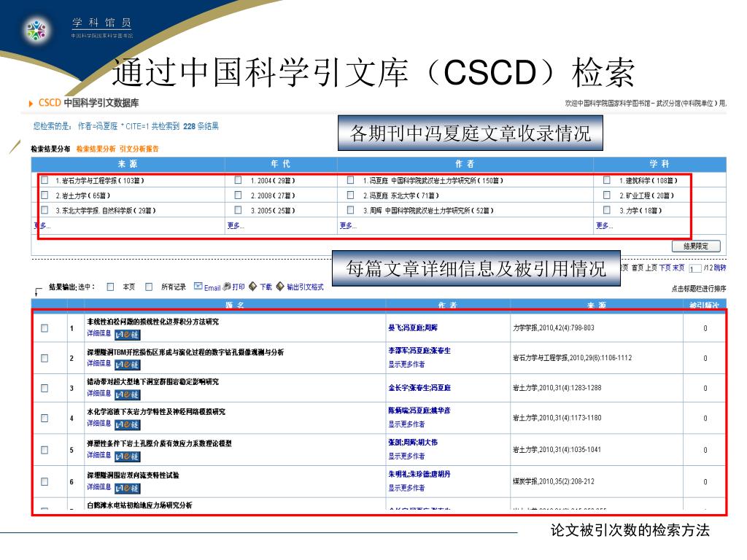
Task: Tick the year 2005 (25篇) checkbox
Action: [x=239, y=209]
